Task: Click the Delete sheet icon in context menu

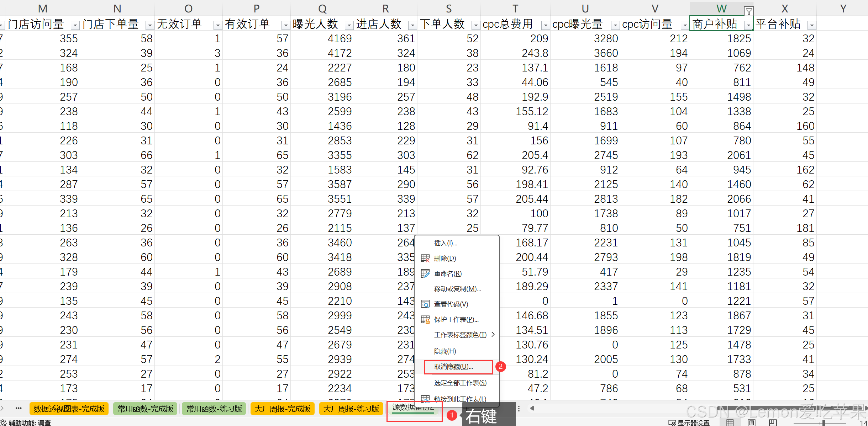Action: tap(425, 258)
